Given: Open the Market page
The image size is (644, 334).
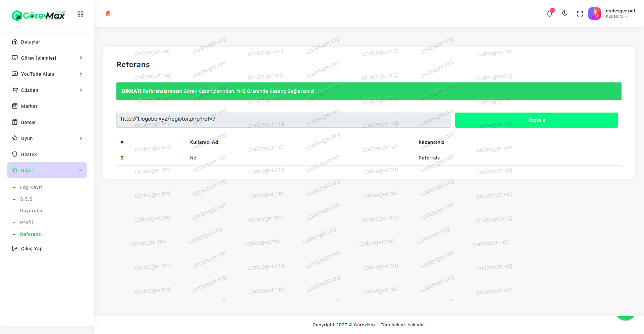Looking at the screenshot, I should (x=29, y=106).
